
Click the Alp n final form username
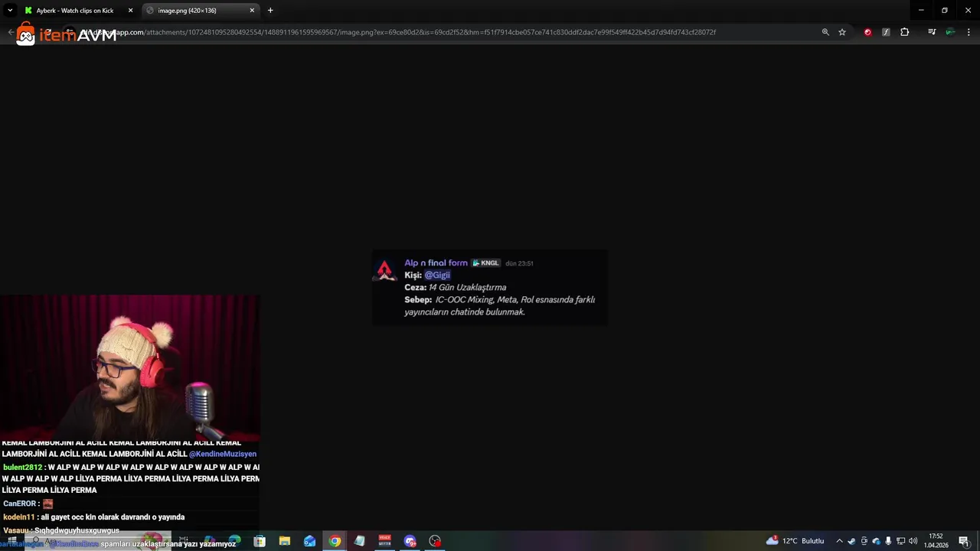click(x=436, y=262)
